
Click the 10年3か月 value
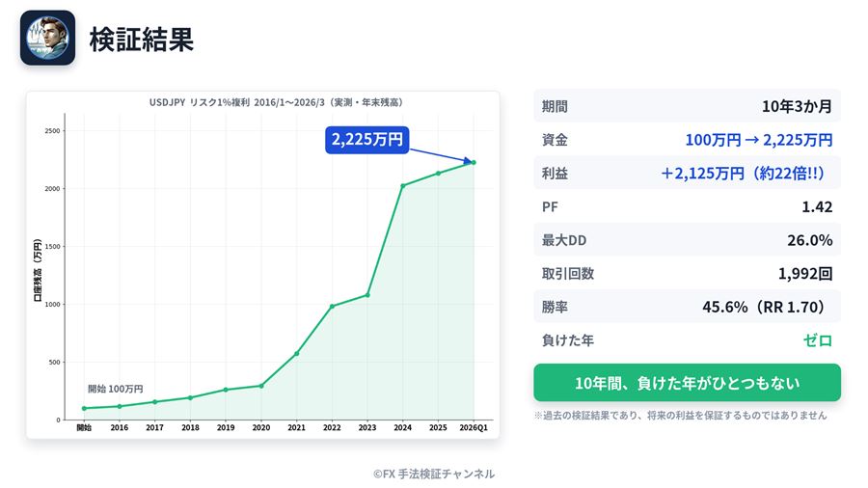tap(798, 106)
